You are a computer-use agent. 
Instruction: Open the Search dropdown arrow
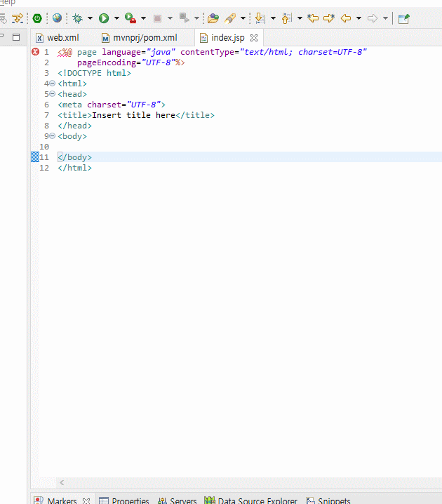point(243,18)
